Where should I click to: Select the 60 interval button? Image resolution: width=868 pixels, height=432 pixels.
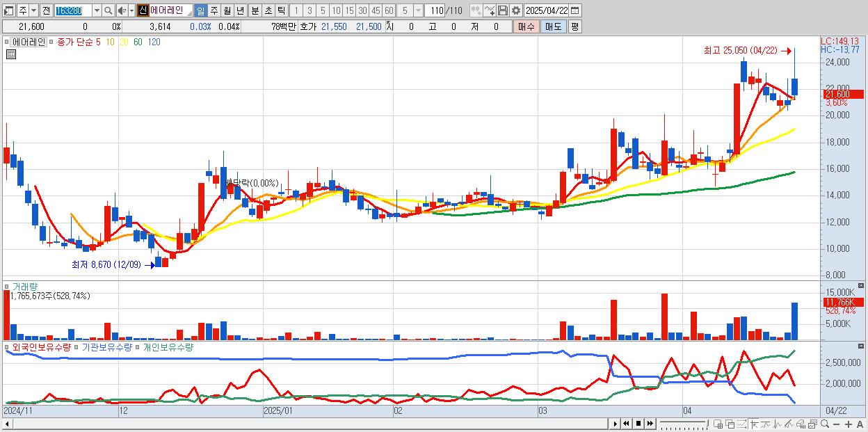click(x=389, y=11)
